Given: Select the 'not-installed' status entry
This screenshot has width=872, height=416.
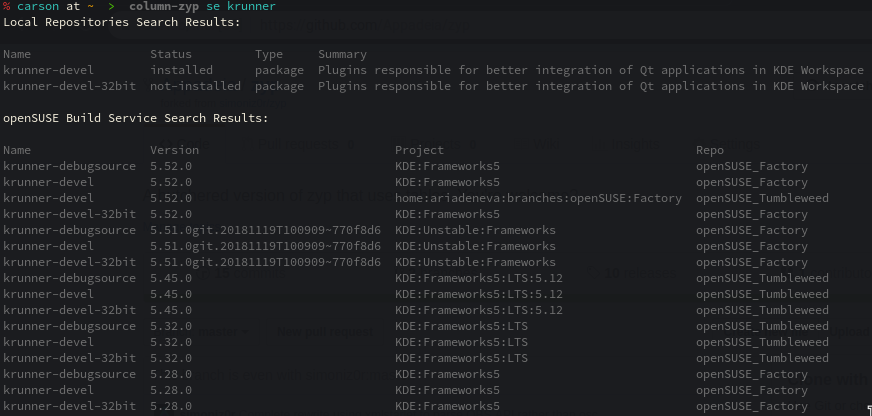Looking at the screenshot, I should (195, 86).
